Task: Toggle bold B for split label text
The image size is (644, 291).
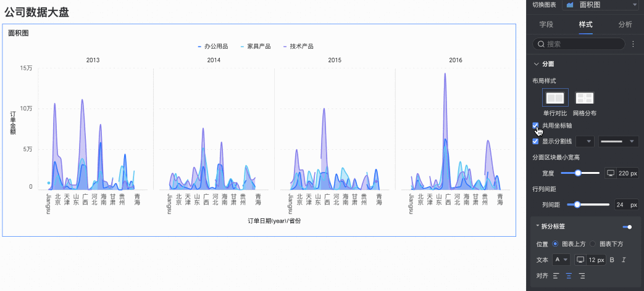Action: pos(612,260)
